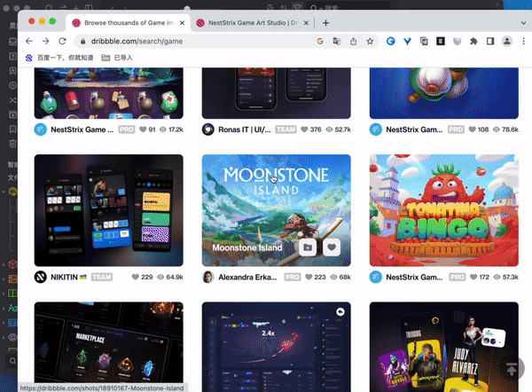The width and height of the screenshot is (532, 392).
Task: Click the Google icon in the address bar
Action: [x=320, y=42]
